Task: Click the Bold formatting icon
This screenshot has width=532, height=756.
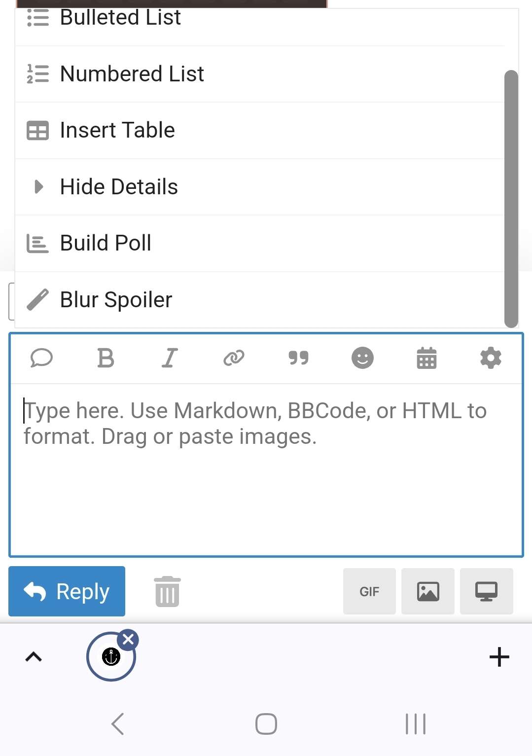Action: (x=106, y=358)
